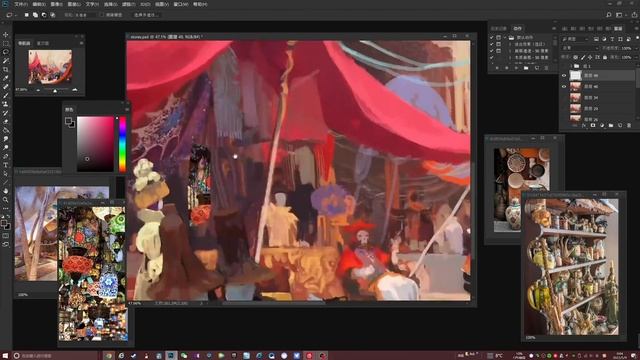Select the Smudge/Blur tool
The width and height of the screenshot is (640, 360).
(x=6, y=139)
